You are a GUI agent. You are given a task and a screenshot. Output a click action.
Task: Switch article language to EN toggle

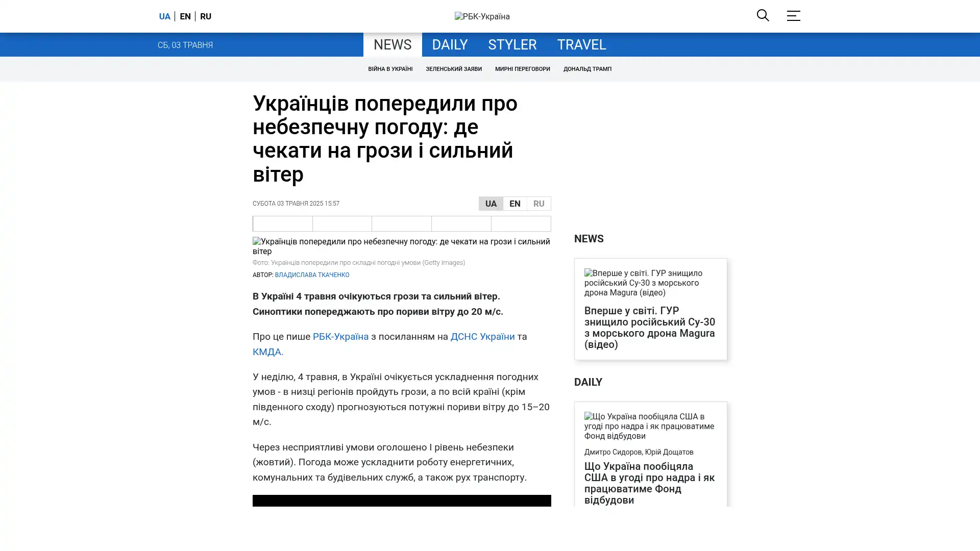[514, 204]
